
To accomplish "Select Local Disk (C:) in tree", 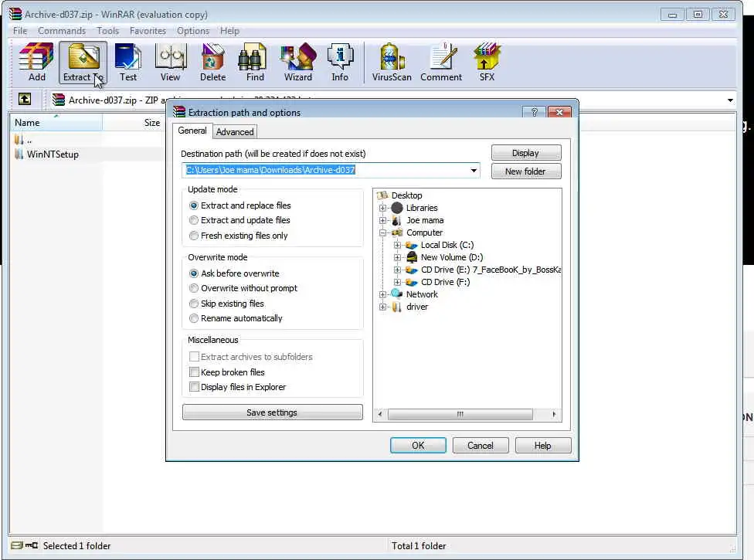I will point(447,245).
